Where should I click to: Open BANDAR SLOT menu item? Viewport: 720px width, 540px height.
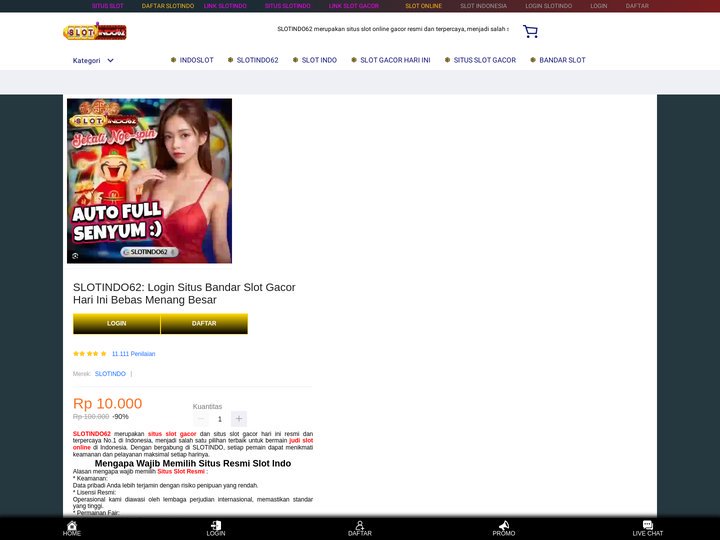pyautogui.click(x=558, y=60)
